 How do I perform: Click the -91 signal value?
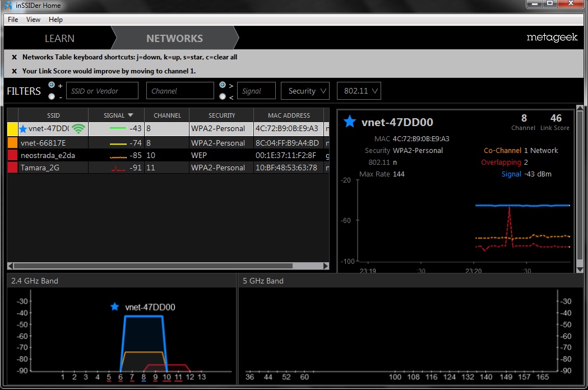point(136,168)
